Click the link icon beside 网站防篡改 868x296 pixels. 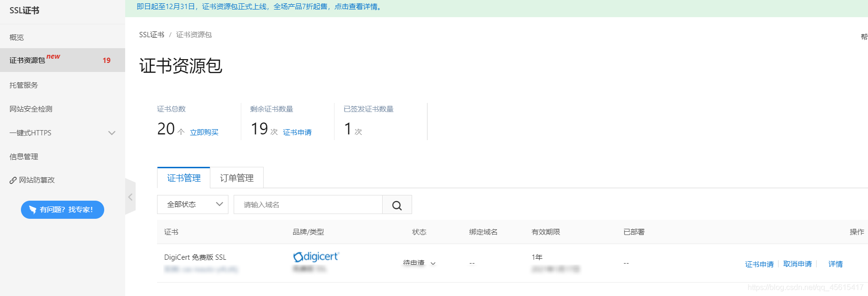tap(13, 180)
